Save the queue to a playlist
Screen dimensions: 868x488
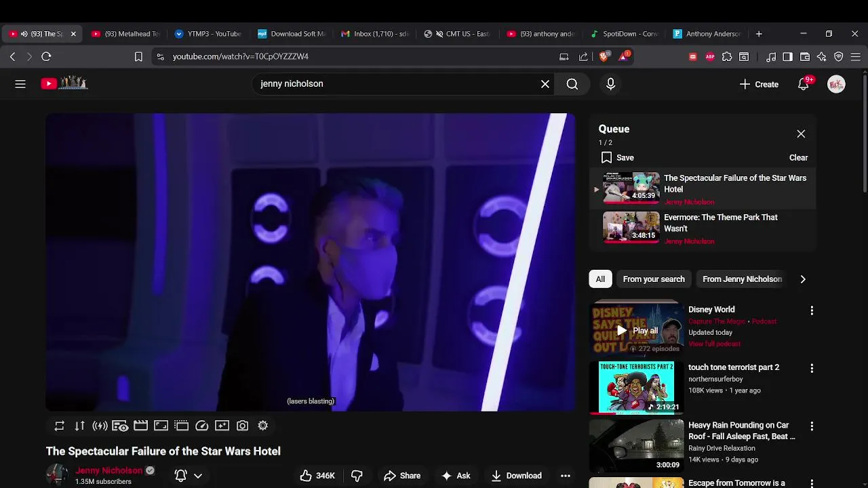(617, 157)
